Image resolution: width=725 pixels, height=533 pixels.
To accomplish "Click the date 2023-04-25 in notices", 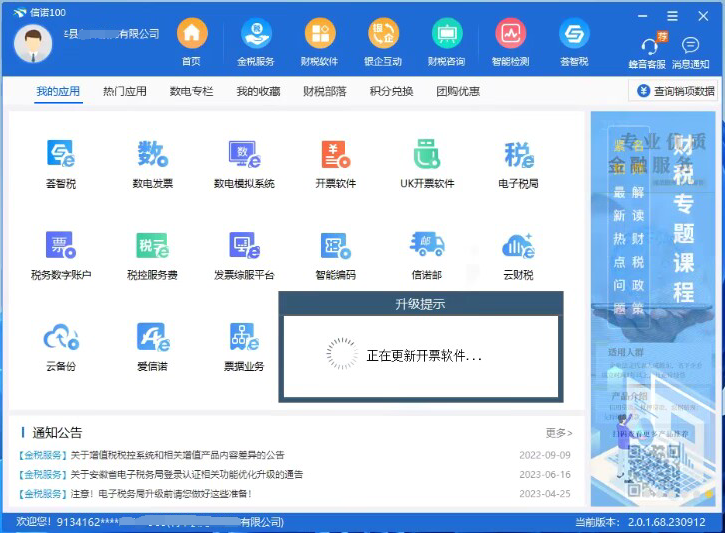I will pyautogui.click(x=545, y=494).
